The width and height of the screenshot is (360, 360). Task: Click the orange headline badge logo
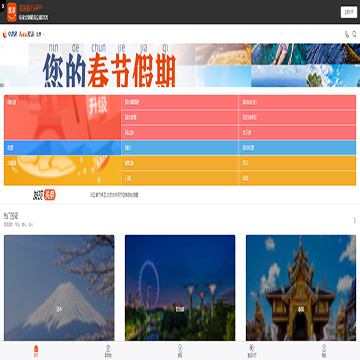point(44,195)
